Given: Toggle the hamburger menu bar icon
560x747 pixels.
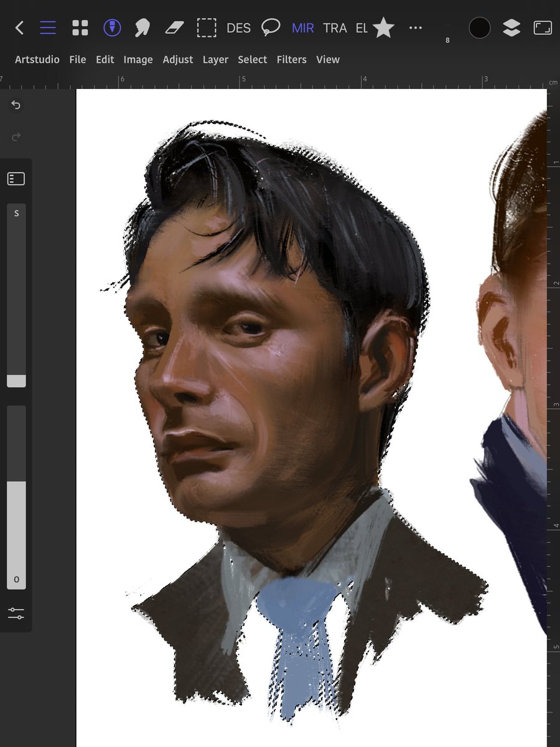Looking at the screenshot, I should (48, 27).
